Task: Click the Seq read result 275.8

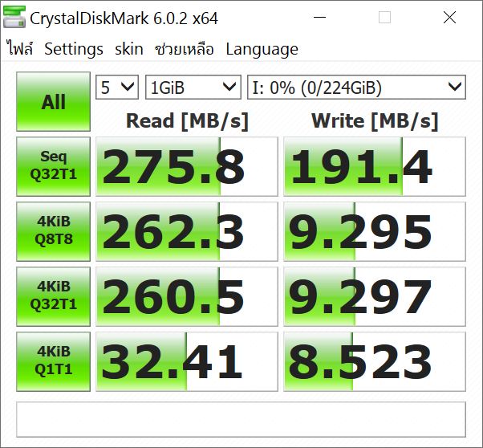Action: (x=187, y=166)
